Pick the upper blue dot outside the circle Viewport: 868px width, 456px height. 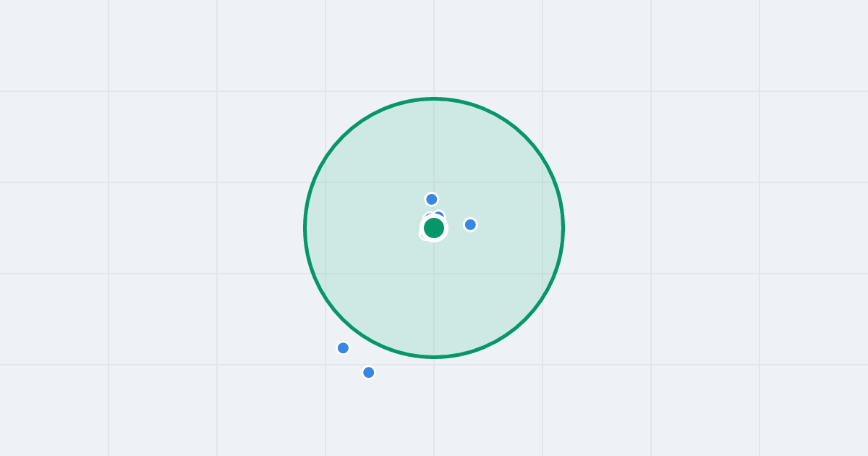tap(343, 347)
